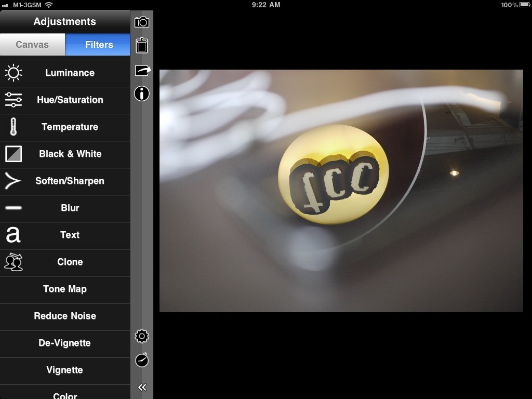Switch to the Filters tab
Viewport: 532px width, 399px height.
(98, 45)
